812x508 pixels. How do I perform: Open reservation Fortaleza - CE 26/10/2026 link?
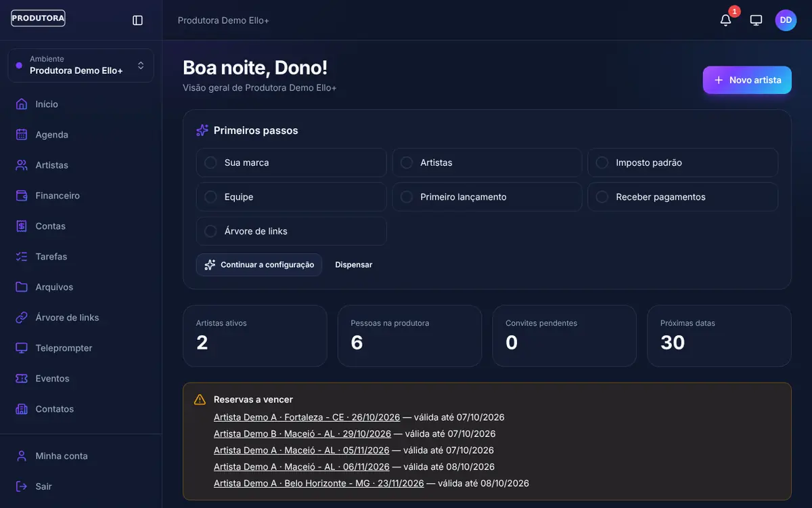307,417
